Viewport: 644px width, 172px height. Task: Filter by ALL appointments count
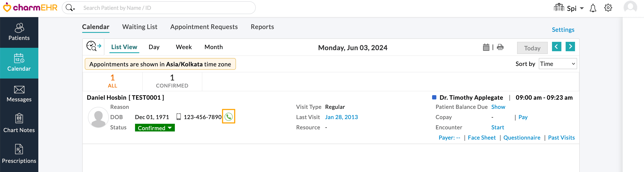[112, 81]
